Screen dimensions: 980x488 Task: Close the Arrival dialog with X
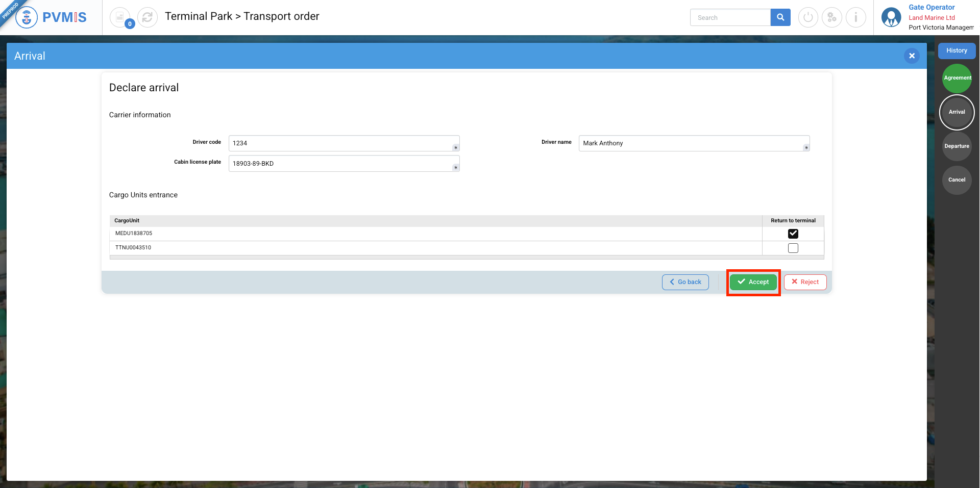912,56
